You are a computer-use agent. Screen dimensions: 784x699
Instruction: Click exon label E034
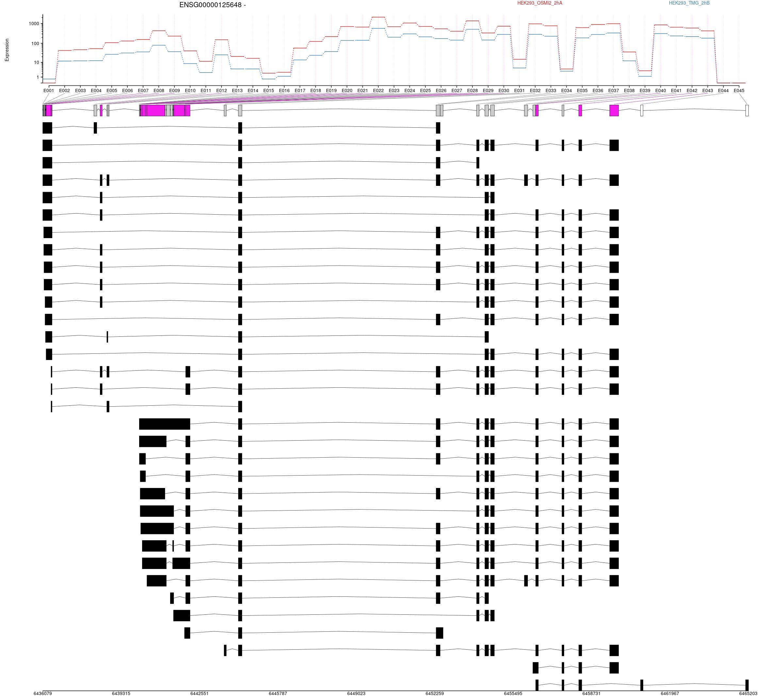[566, 90]
